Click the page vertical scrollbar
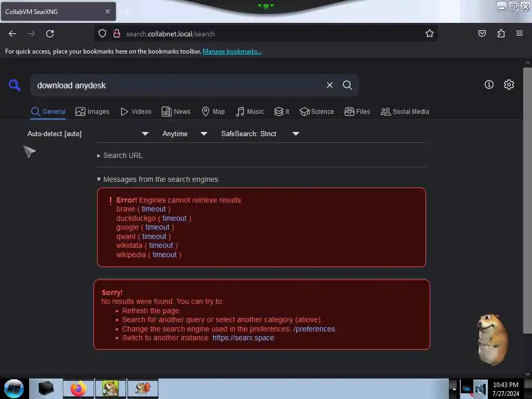This screenshot has width=532, height=399. pyautogui.click(x=527, y=200)
